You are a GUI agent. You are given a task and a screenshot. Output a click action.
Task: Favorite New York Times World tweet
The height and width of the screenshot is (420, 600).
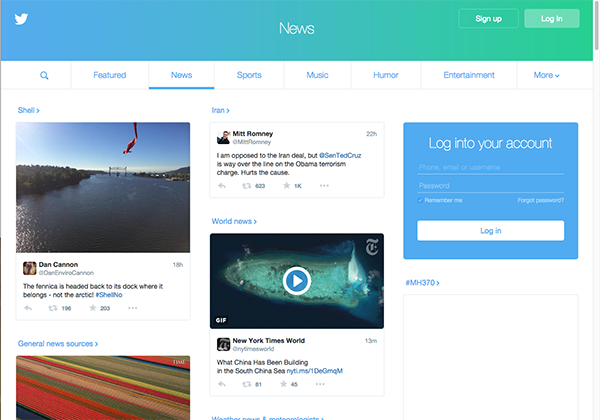(283, 384)
